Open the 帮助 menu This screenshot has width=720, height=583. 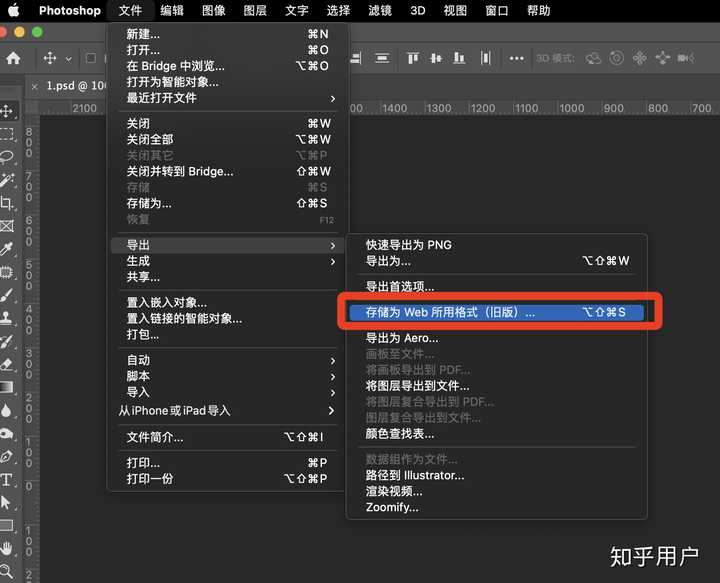539,10
